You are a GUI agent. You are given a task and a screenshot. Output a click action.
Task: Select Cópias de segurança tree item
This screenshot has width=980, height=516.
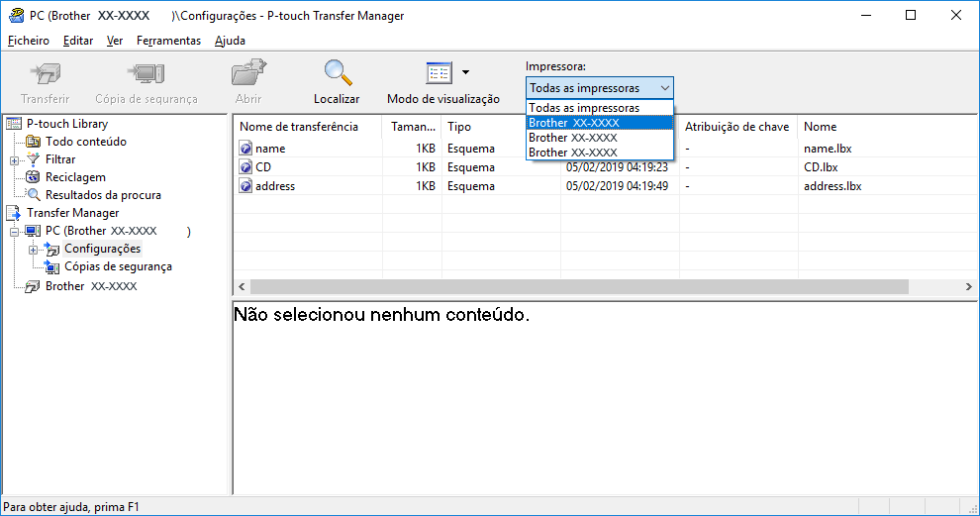(x=118, y=266)
